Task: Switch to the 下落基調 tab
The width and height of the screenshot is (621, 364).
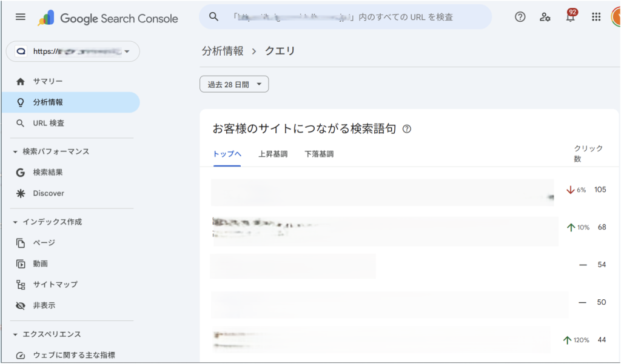Action: pyautogui.click(x=319, y=154)
